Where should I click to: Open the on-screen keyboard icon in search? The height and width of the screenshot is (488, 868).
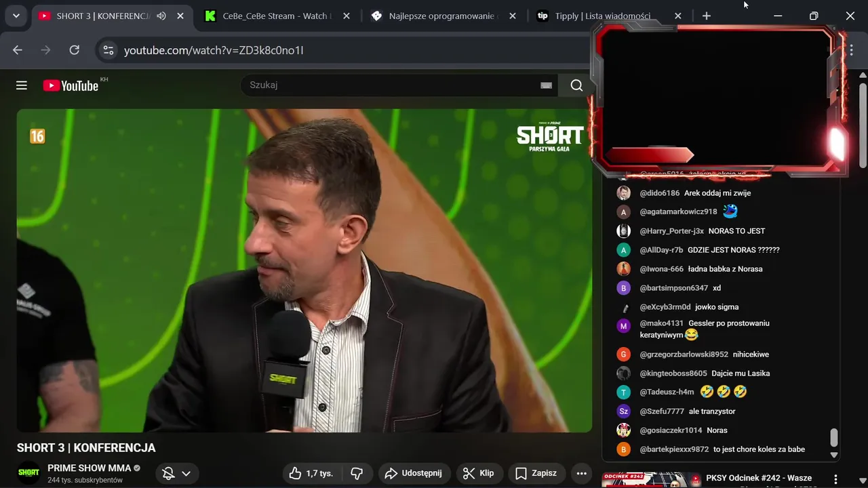(x=546, y=85)
